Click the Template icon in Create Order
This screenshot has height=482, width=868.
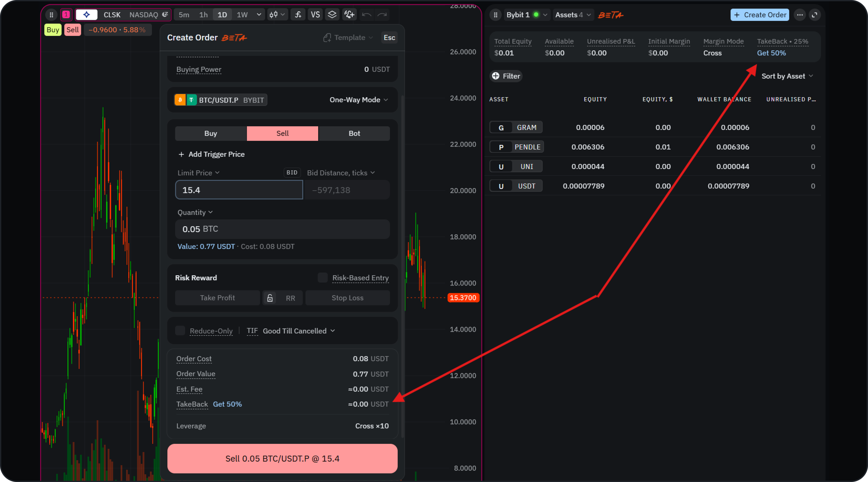pyautogui.click(x=327, y=37)
